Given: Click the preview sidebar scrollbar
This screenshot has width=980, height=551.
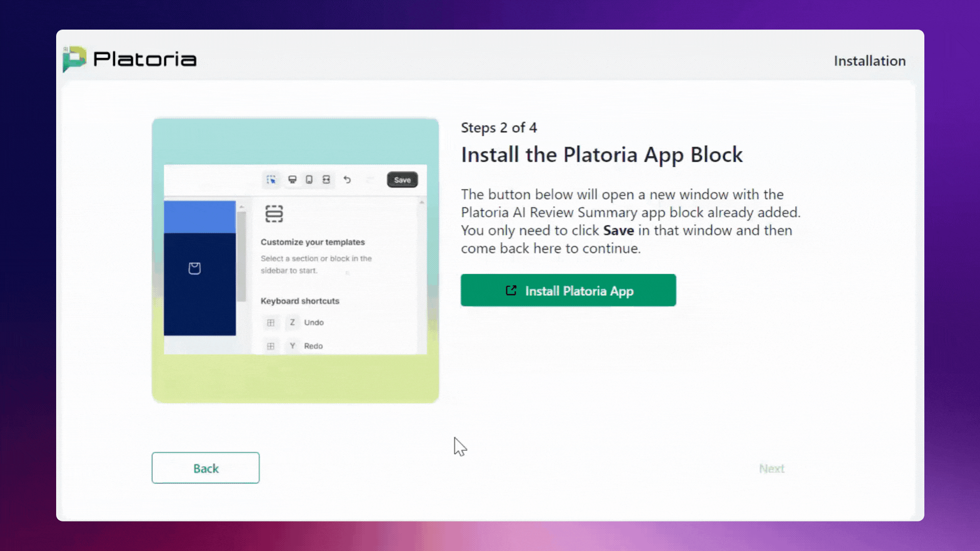Looking at the screenshot, I should tap(241, 255).
